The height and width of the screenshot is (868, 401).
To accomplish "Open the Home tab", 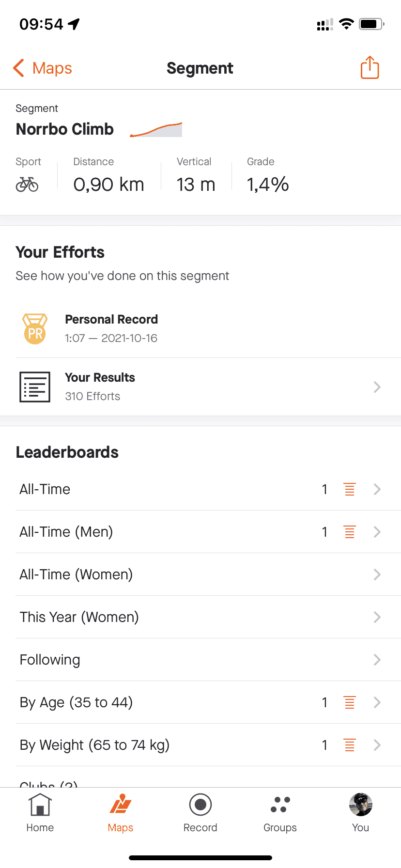I will [x=40, y=813].
